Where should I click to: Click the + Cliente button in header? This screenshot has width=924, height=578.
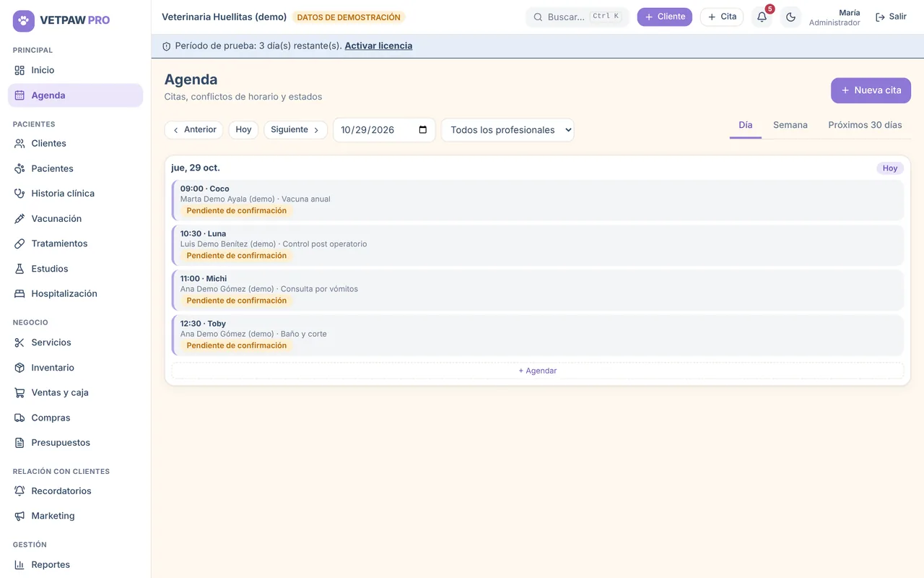pyautogui.click(x=664, y=17)
